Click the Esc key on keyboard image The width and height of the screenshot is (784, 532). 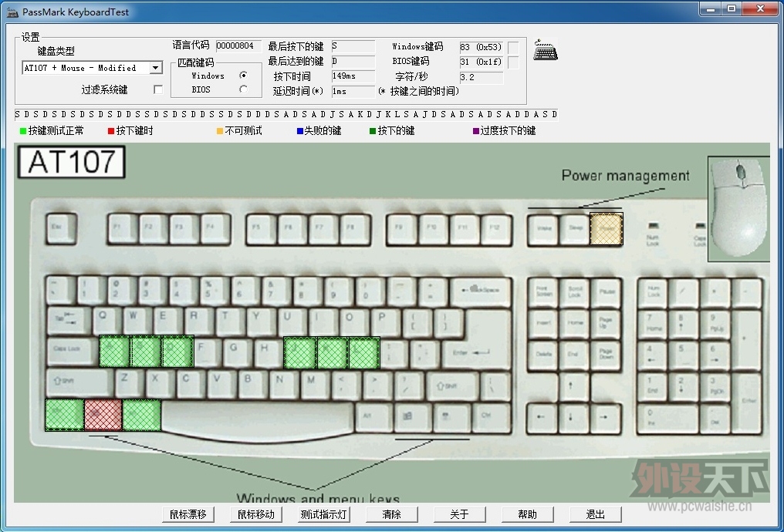(x=61, y=229)
